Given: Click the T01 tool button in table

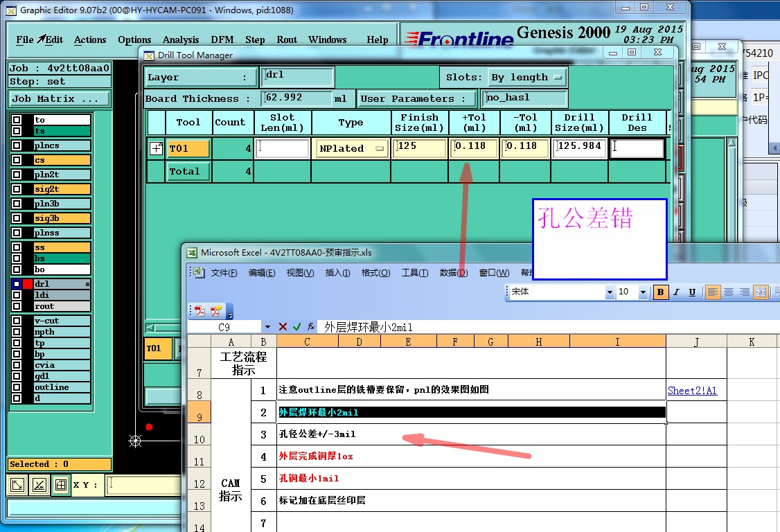Looking at the screenshot, I should pyautogui.click(x=188, y=148).
